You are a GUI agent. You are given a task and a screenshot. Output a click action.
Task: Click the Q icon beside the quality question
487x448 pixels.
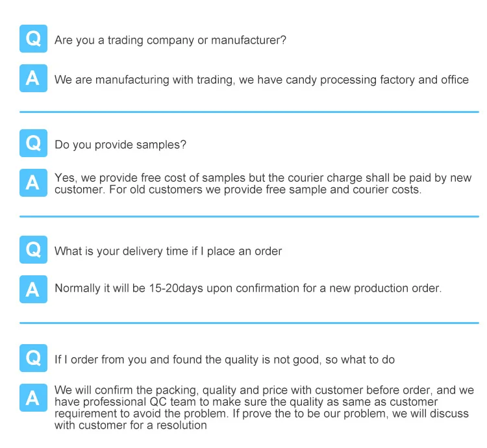click(33, 358)
